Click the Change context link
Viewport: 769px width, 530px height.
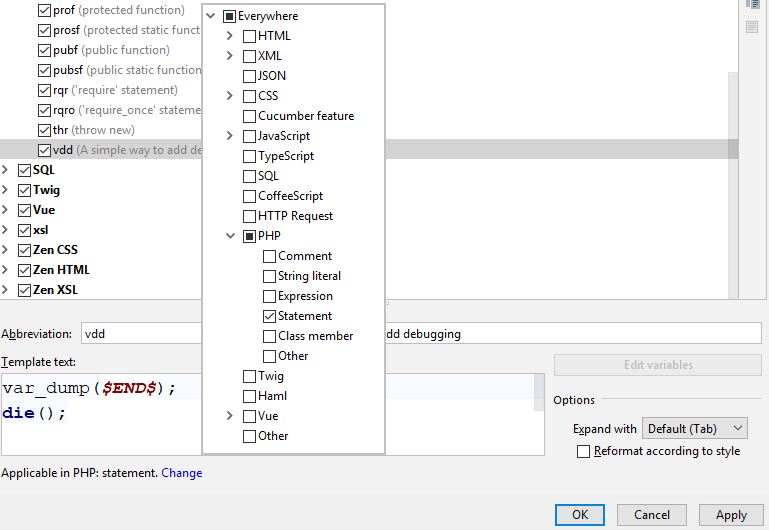pyautogui.click(x=181, y=473)
